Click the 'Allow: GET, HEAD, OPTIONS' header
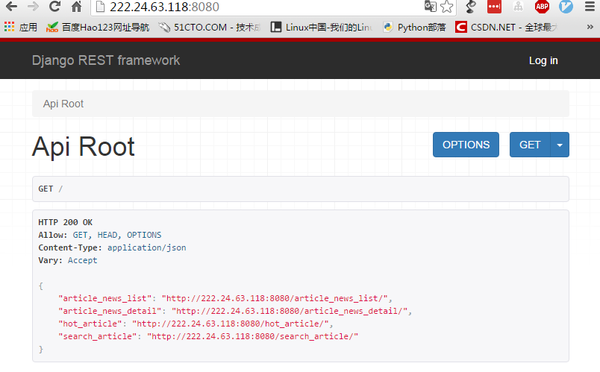The width and height of the screenshot is (600, 372). tap(99, 235)
